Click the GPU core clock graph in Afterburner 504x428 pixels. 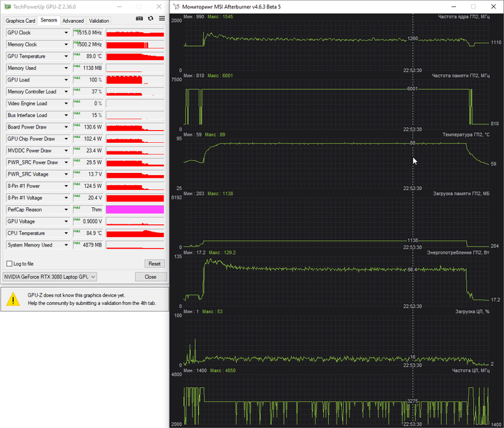click(337, 44)
